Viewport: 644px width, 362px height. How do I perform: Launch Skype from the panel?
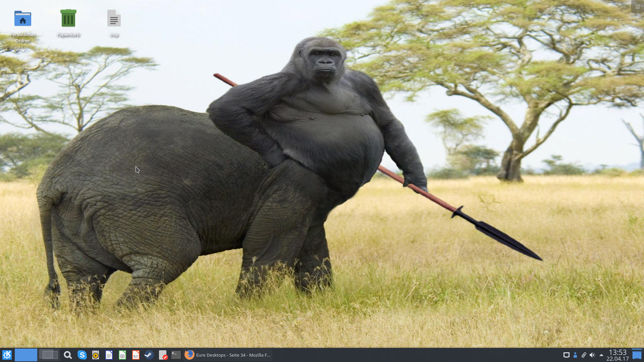[x=82, y=355]
